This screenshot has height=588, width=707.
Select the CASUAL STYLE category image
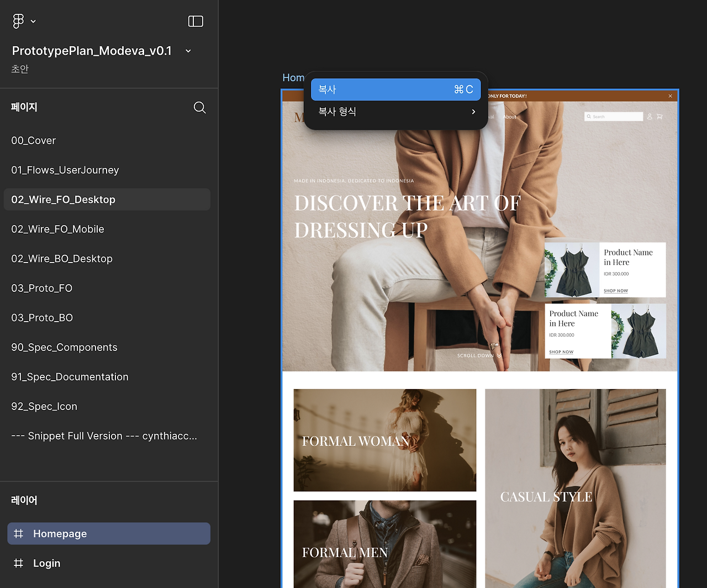tap(576, 489)
